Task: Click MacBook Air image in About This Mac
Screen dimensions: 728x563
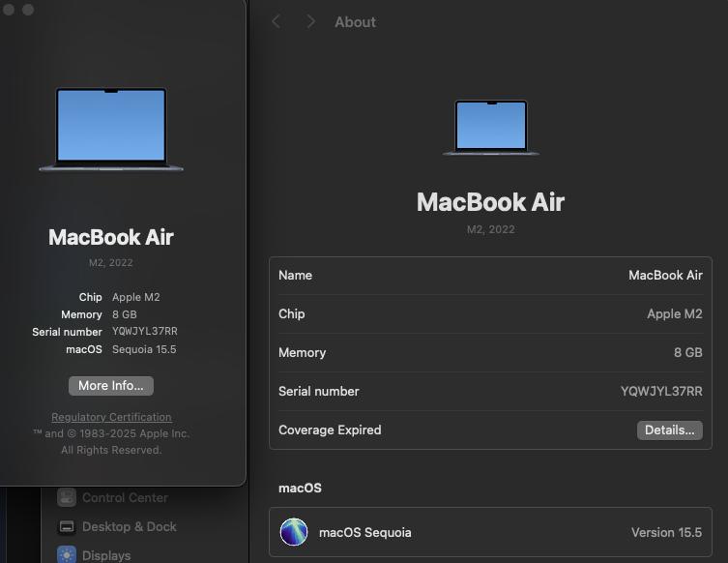Action: (111, 130)
